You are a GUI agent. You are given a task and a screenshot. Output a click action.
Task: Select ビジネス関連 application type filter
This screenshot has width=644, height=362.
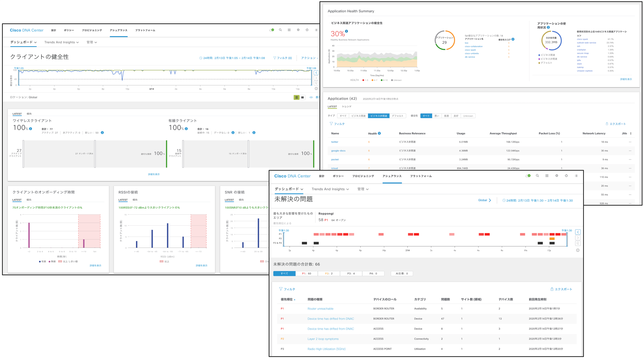pos(358,116)
